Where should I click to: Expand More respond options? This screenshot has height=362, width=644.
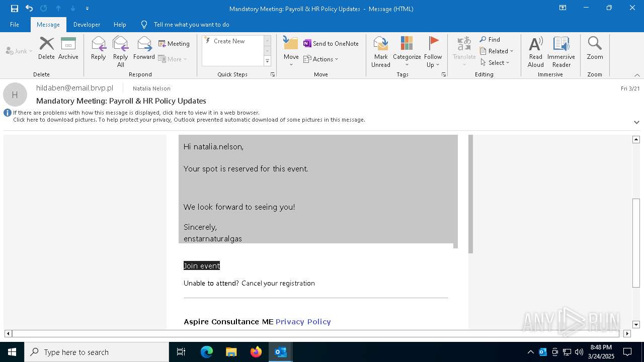coord(173,59)
